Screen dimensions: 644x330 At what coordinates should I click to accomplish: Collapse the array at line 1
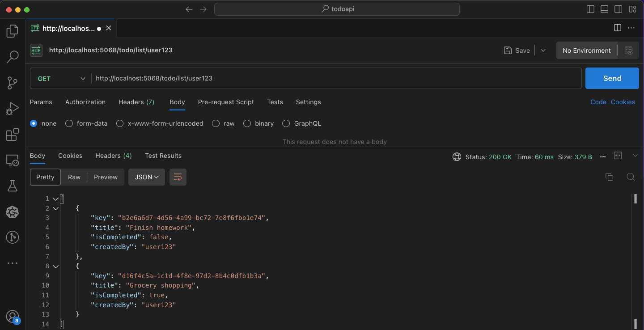click(x=55, y=199)
